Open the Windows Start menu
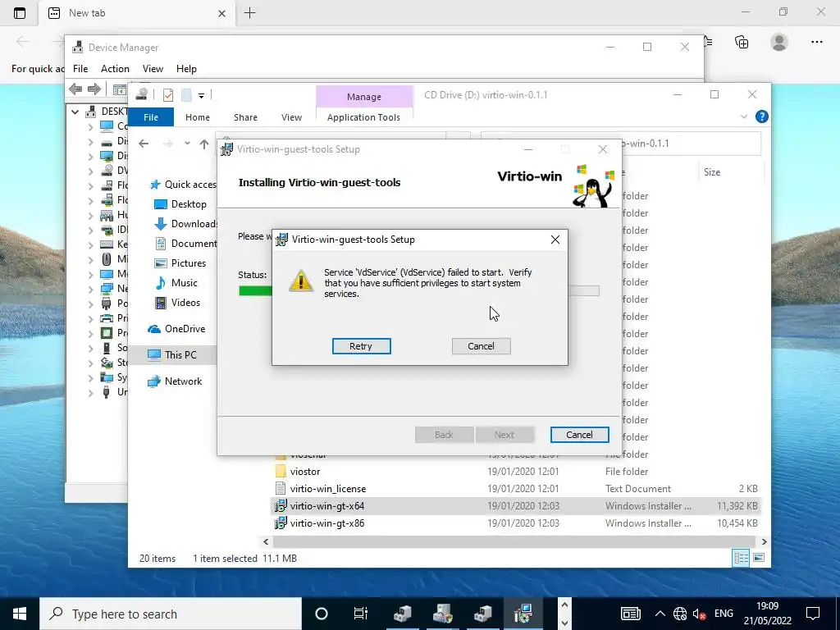Screen dimensions: 840x630 (20, 614)
